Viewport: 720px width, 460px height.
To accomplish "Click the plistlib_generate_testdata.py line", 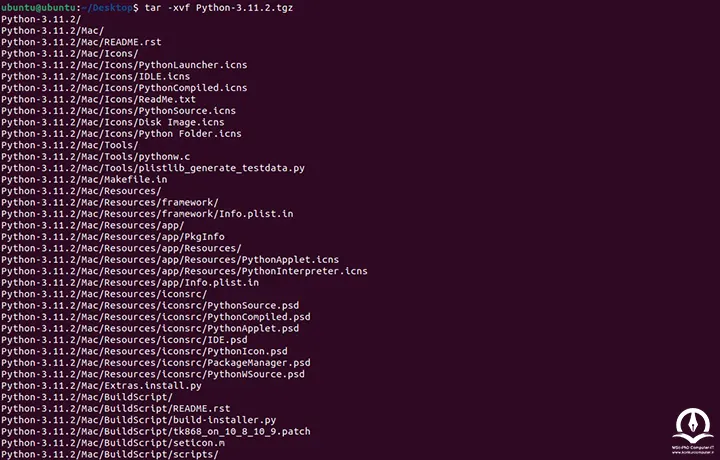I will [x=153, y=168].
